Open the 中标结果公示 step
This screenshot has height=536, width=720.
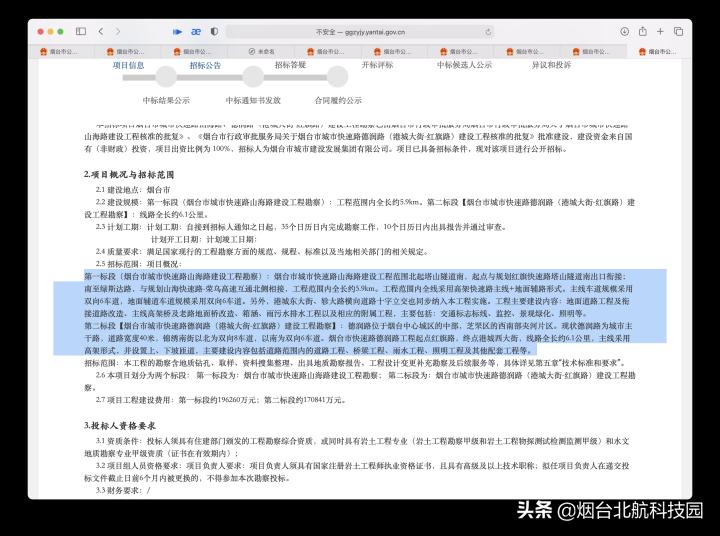click(166, 100)
